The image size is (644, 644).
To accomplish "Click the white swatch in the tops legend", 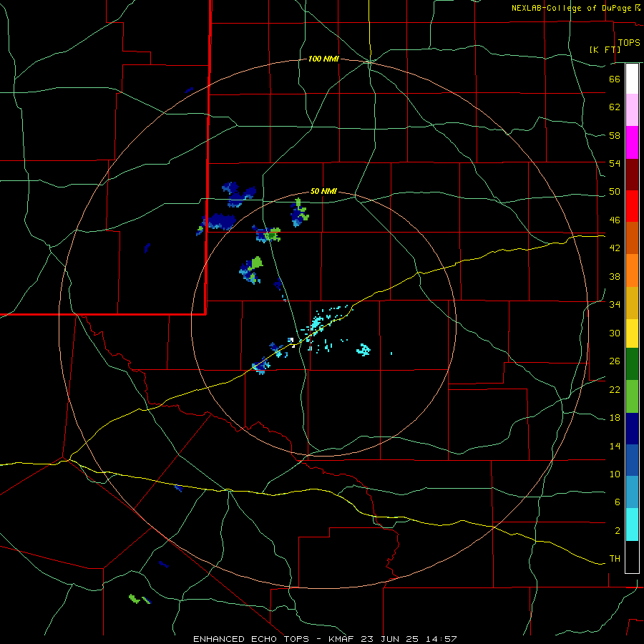I will click(x=632, y=79).
